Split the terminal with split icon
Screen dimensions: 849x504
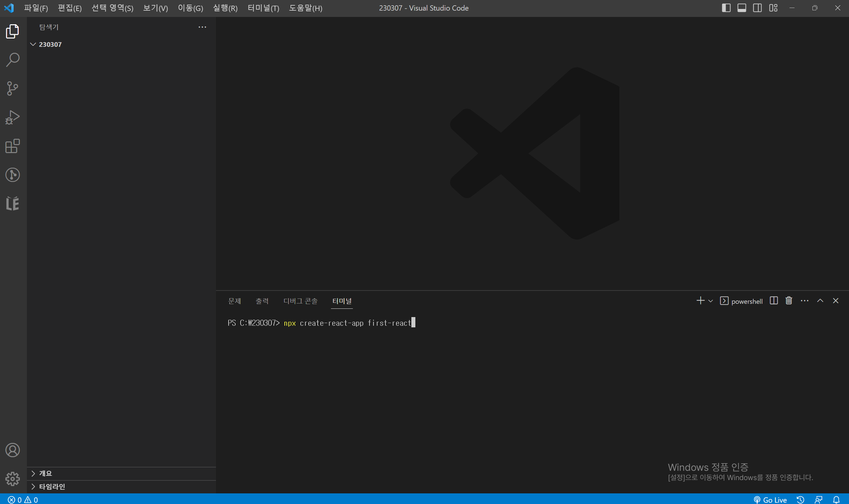coord(774,300)
